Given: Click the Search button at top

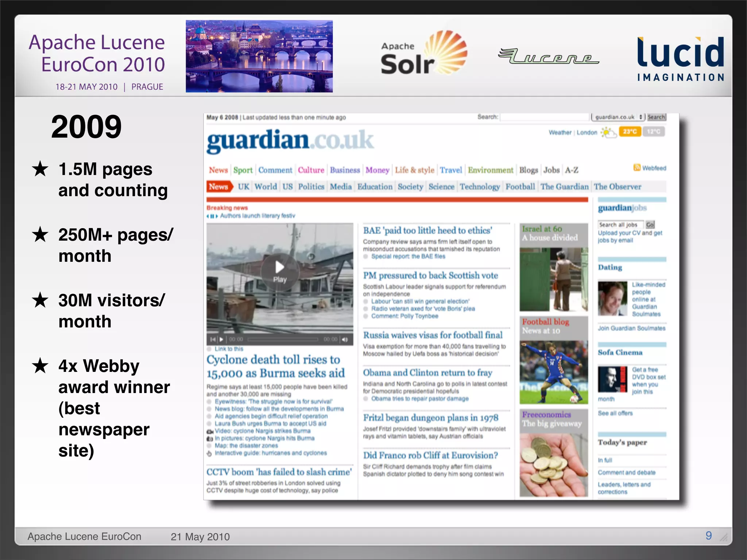Looking at the screenshot, I should click(x=657, y=117).
